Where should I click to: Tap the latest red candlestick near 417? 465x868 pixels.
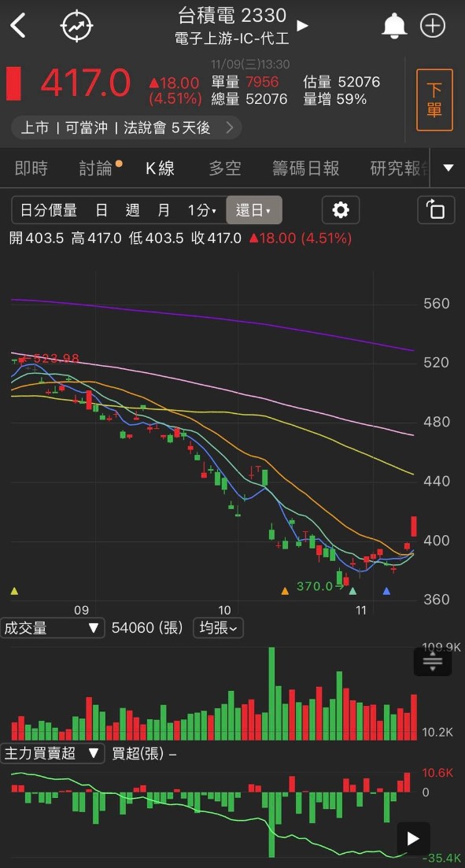point(414,526)
